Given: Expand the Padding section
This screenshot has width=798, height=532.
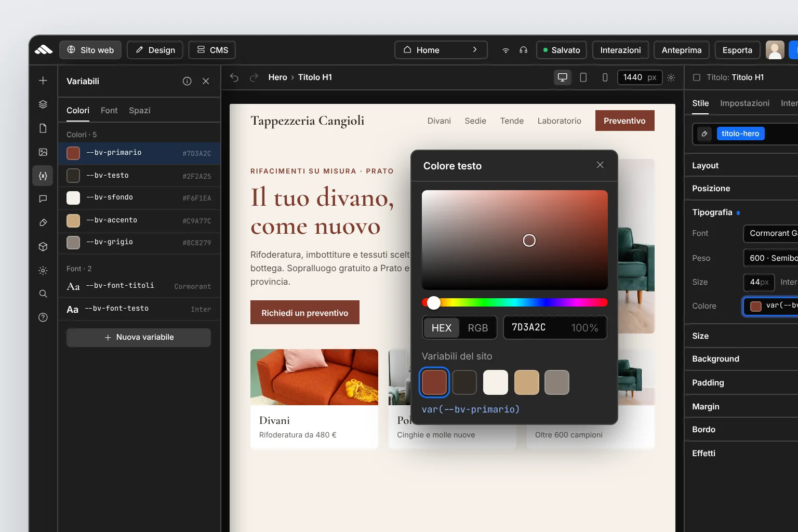Looking at the screenshot, I should click(741, 382).
